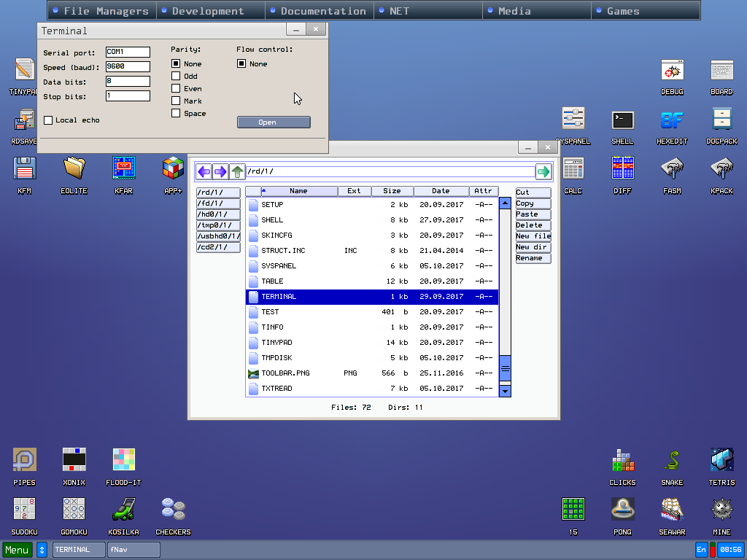Click the file list scrollbar down arrow
This screenshot has height=560, width=747.
pyautogui.click(x=505, y=392)
